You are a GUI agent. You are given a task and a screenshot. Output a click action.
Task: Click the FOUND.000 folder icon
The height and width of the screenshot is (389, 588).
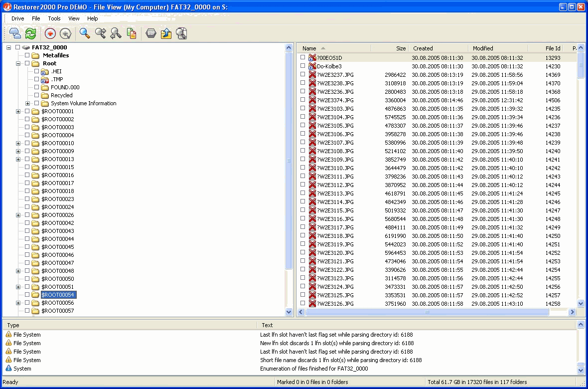point(45,87)
